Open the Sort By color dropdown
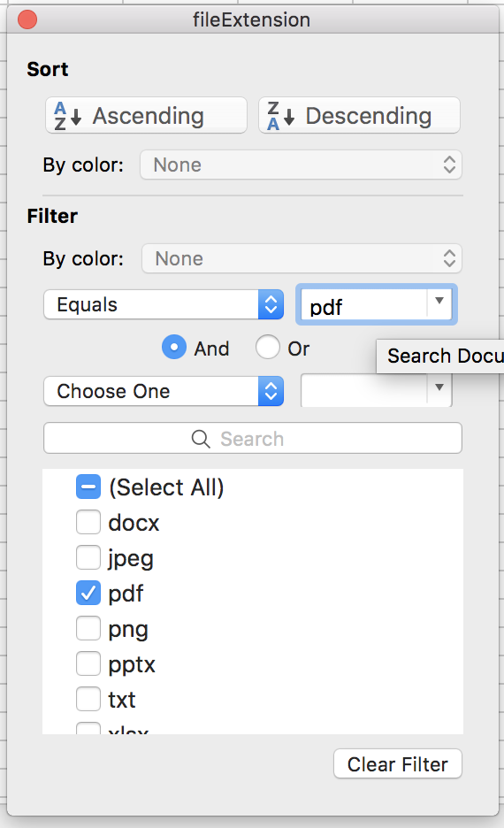 pyautogui.click(x=301, y=165)
